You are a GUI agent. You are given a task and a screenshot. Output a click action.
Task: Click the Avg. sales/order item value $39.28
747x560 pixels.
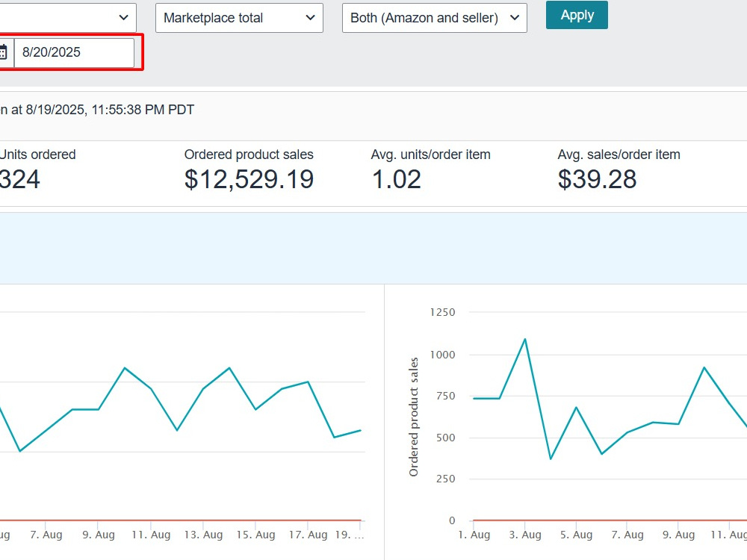click(x=597, y=179)
